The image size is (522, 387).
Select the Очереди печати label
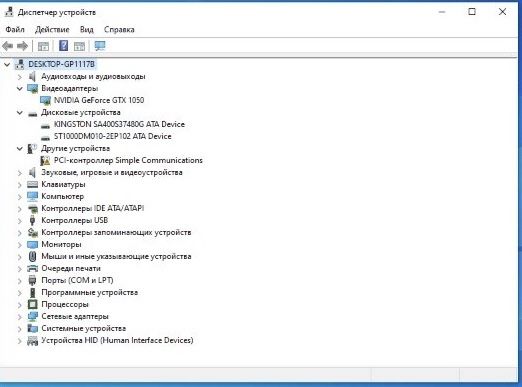[71, 268]
